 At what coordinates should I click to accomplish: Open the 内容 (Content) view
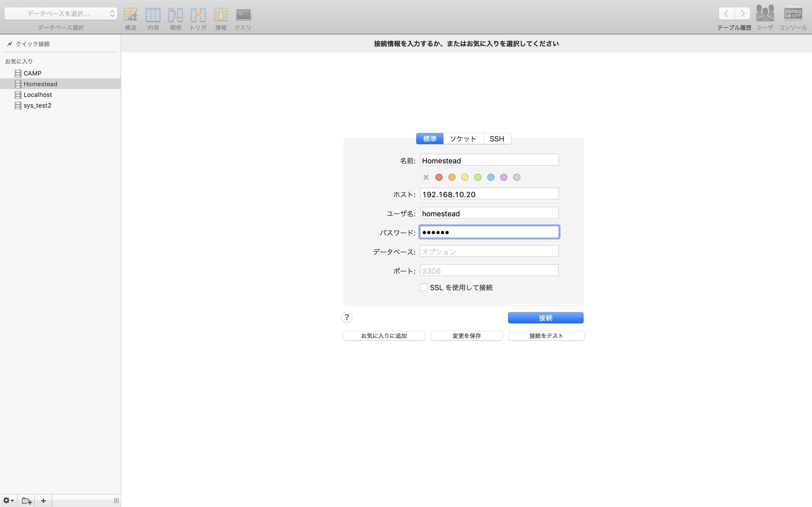(x=153, y=15)
